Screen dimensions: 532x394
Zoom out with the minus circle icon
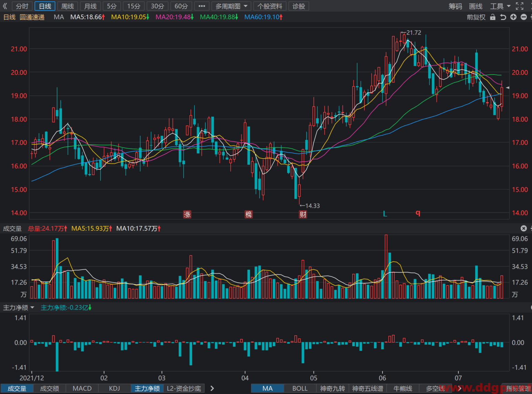(x=524, y=17)
